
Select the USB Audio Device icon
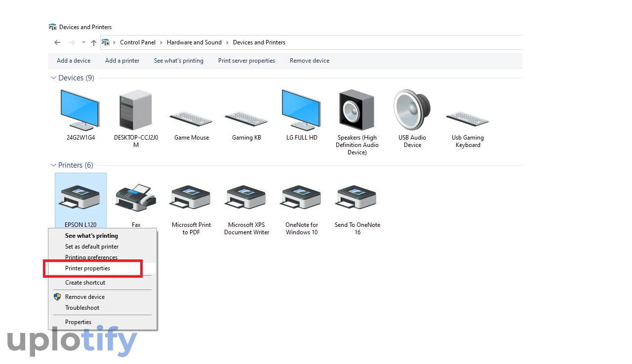pyautogui.click(x=412, y=110)
